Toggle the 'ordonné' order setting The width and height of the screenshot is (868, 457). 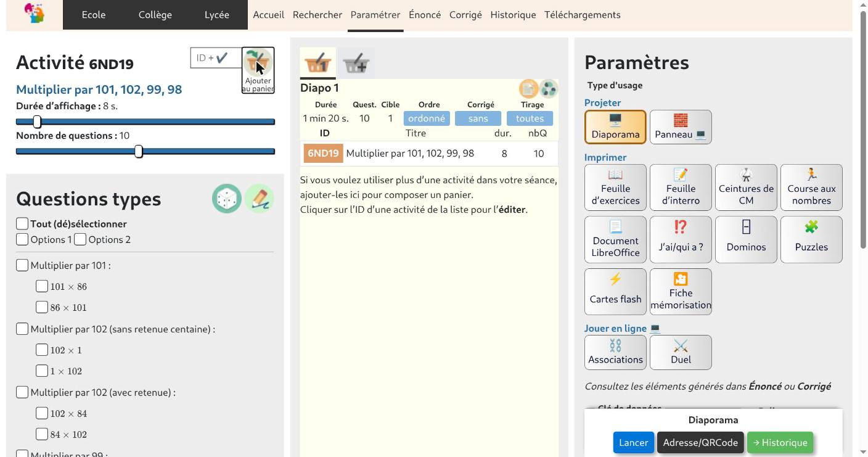click(x=427, y=118)
